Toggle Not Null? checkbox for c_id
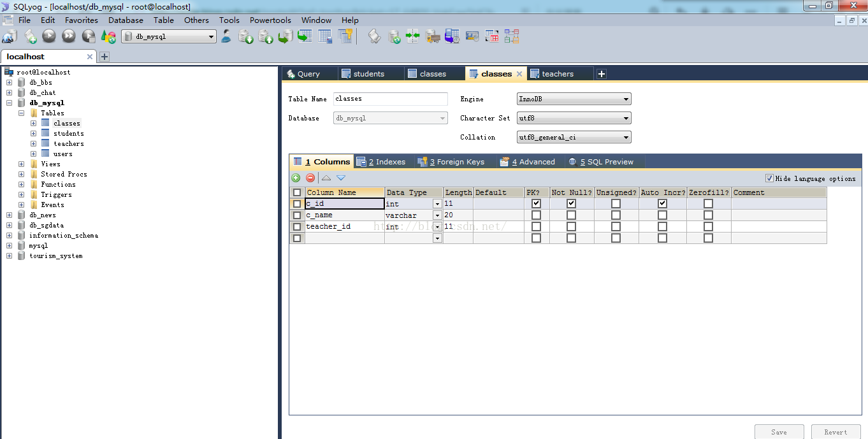Screen dimensions: 868x439 (x=571, y=204)
